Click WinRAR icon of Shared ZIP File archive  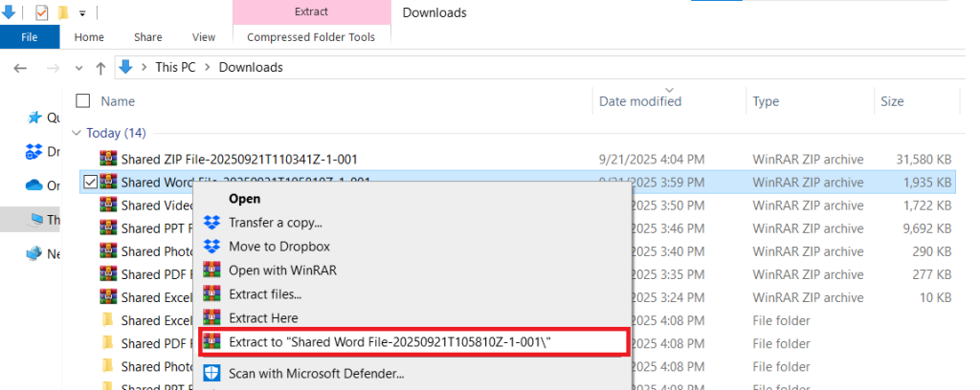108,159
